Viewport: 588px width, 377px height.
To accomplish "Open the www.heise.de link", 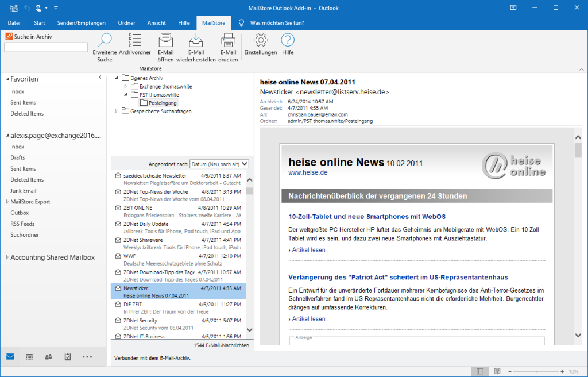I will tap(308, 172).
